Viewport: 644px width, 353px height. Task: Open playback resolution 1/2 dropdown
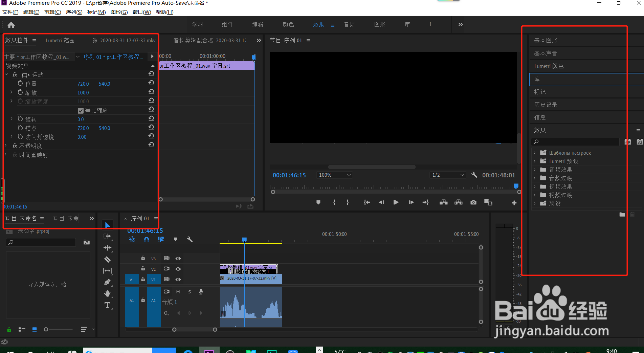447,175
